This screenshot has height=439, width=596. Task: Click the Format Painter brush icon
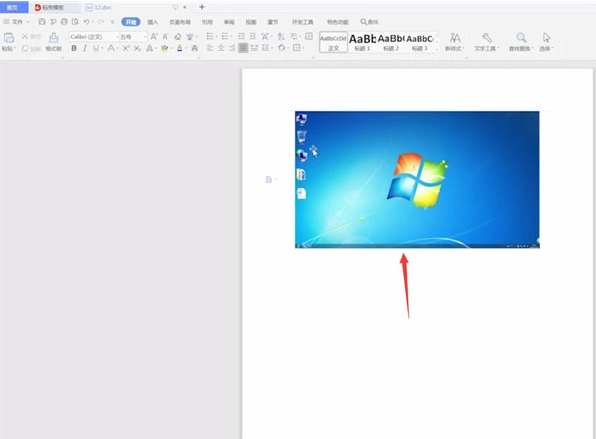[x=54, y=38]
